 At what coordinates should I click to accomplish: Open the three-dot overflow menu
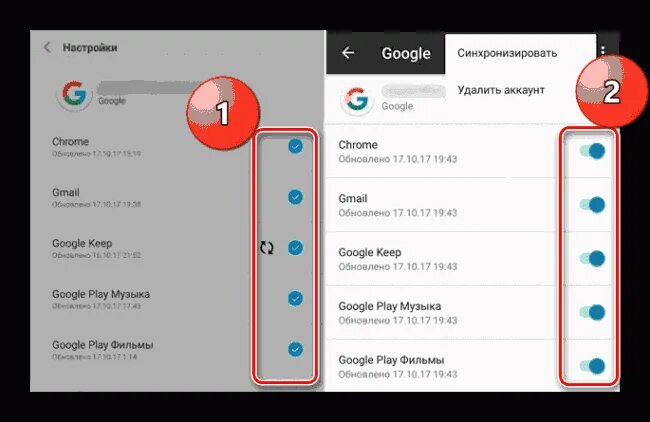tap(603, 51)
